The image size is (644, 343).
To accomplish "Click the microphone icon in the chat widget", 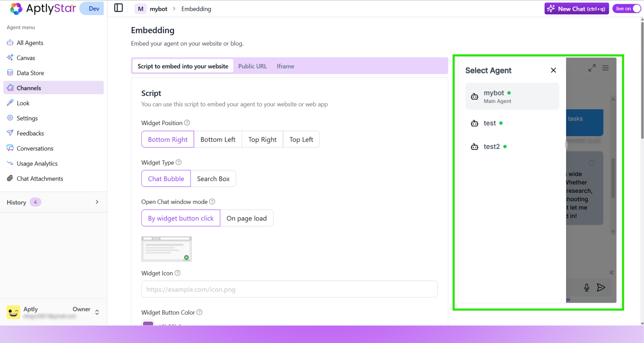I will pyautogui.click(x=586, y=287).
